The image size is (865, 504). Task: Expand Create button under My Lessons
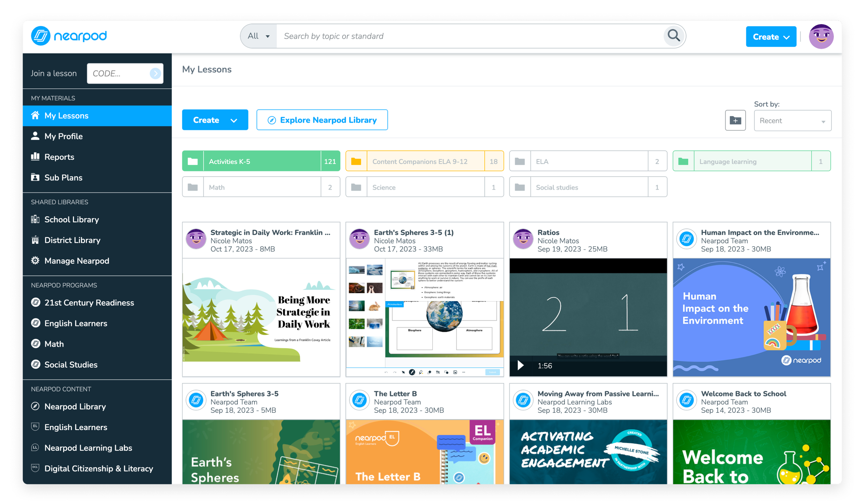pyautogui.click(x=215, y=120)
